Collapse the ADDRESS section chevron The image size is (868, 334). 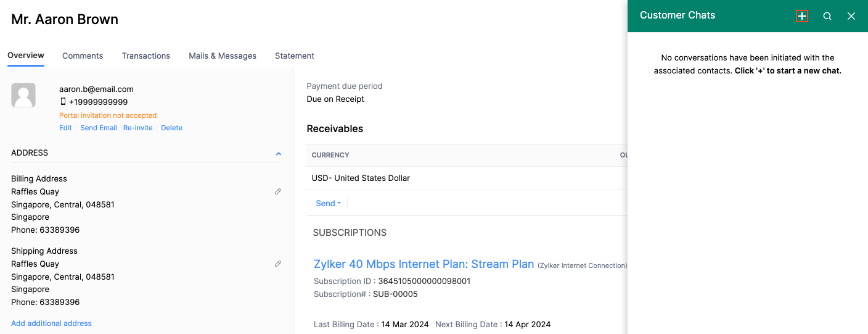pos(279,153)
